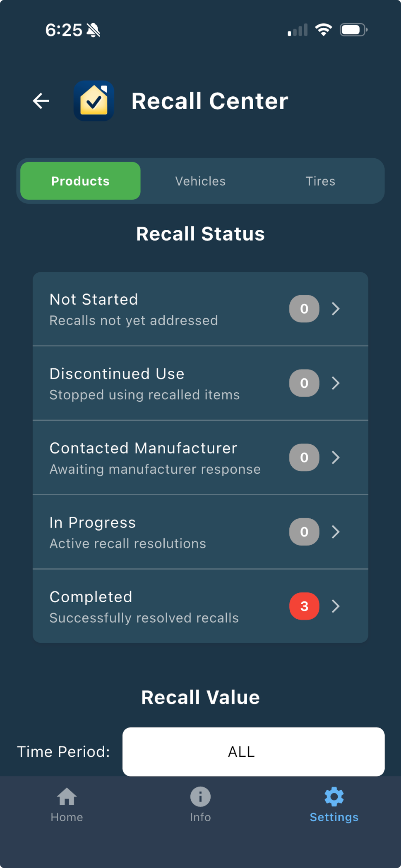Tap the Recall Center app logo

pyautogui.click(x=94, y=101)
